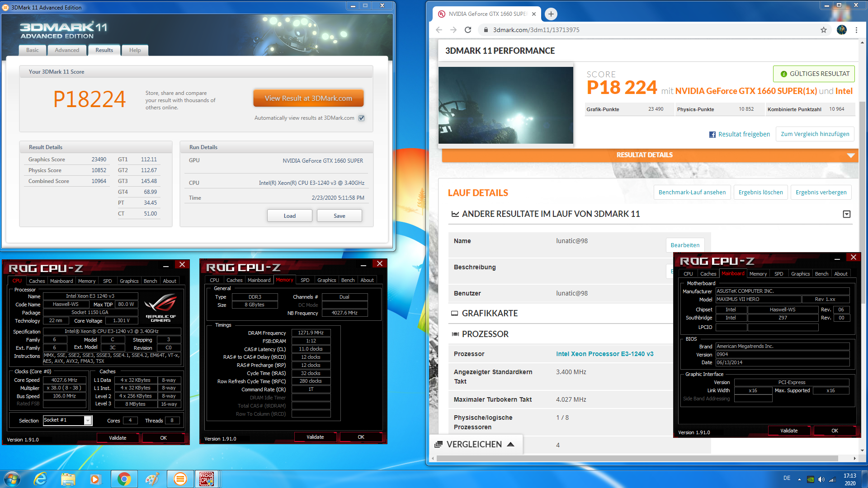
Task: Click the browser back arrow
Action: (439, 30)
